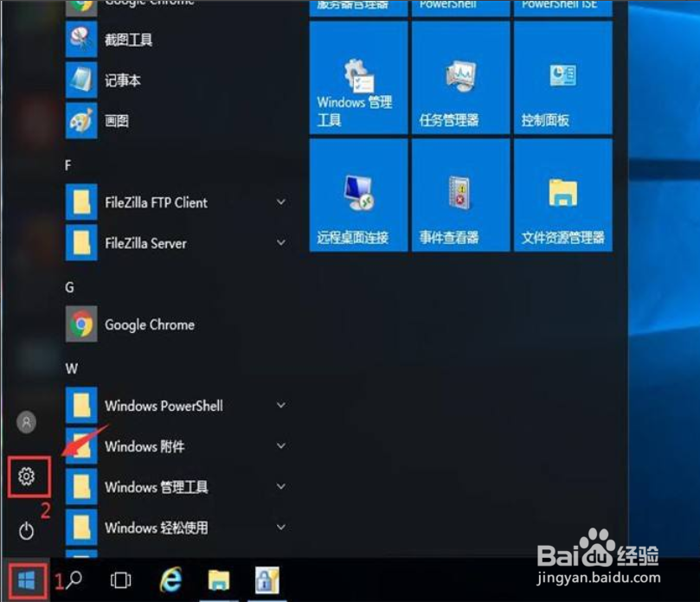Image resolution: width=700 pixels, height=602 pixels.
Task: Expand Windows 管理工具 chevron
Action: (281, 486)
